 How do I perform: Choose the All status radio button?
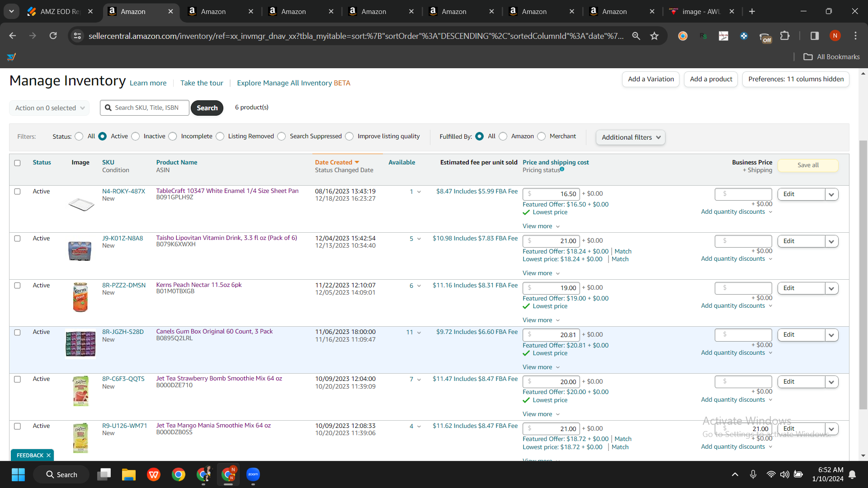pyautogui.click(x=79, y=136)
